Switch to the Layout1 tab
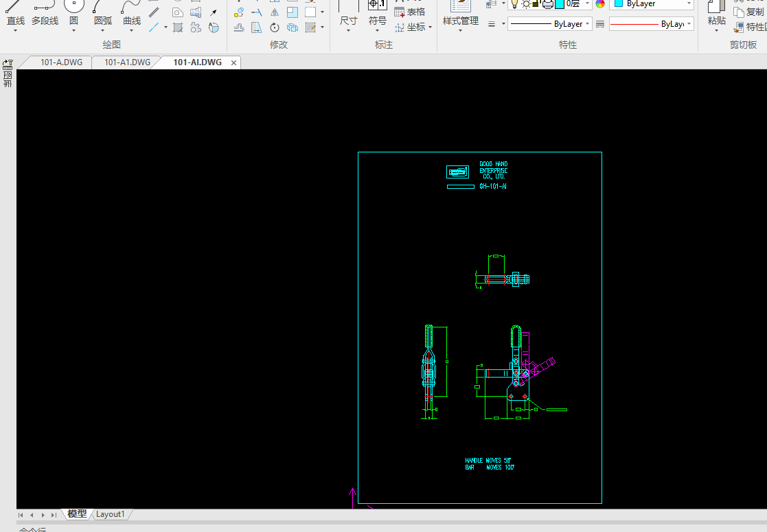Viewport: 767px width, 532px height. coord(110,514)
